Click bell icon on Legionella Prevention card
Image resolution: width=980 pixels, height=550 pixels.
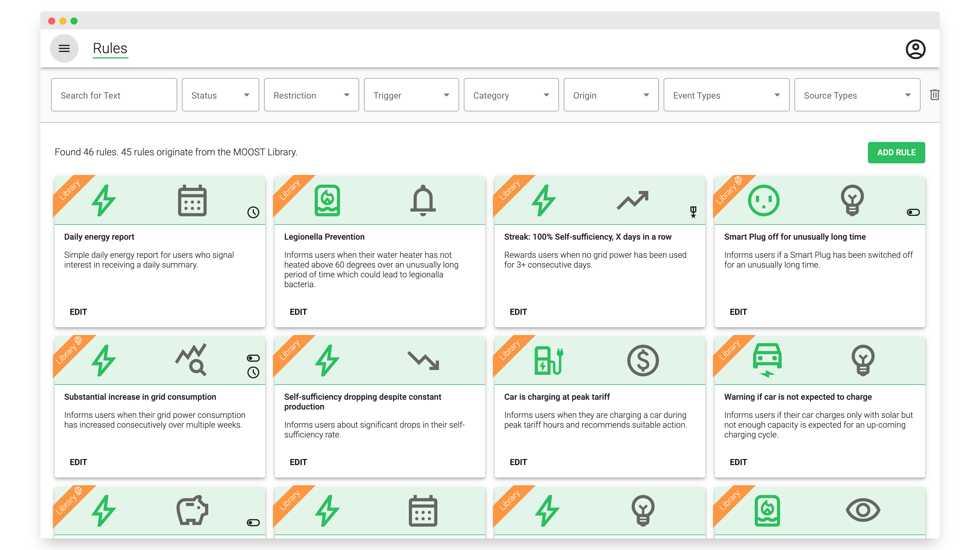pyautogui.click(x=423, y=201)
